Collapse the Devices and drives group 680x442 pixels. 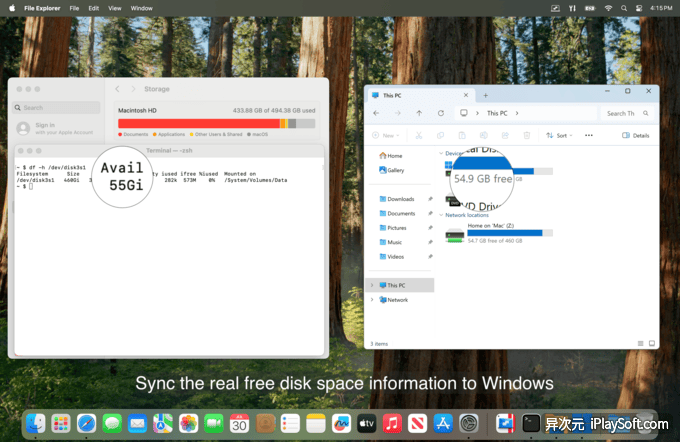point(441,153)
